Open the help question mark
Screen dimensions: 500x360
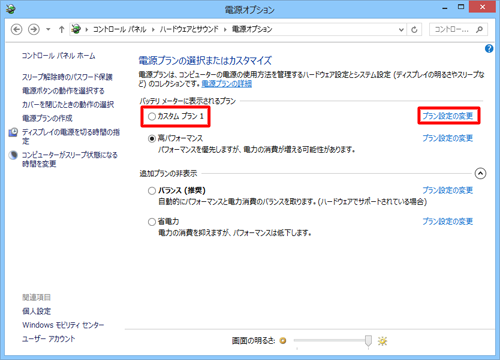tap(489, 49)
